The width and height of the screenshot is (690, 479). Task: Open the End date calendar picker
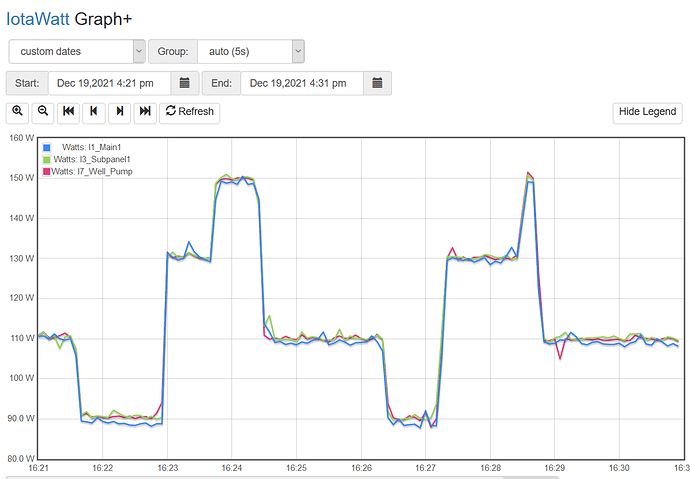pos(377,83)
